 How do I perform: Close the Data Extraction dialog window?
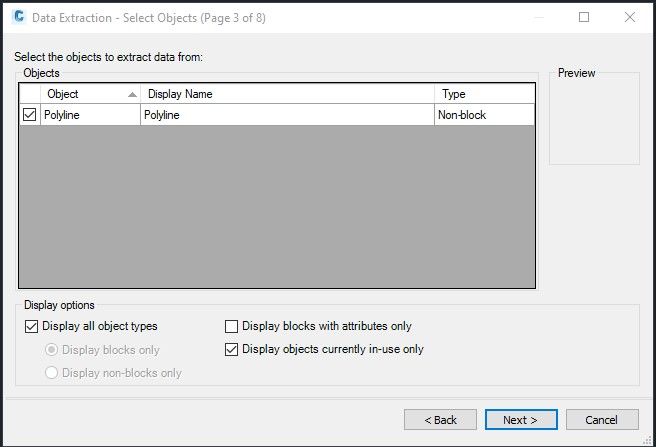coord(629,17)
